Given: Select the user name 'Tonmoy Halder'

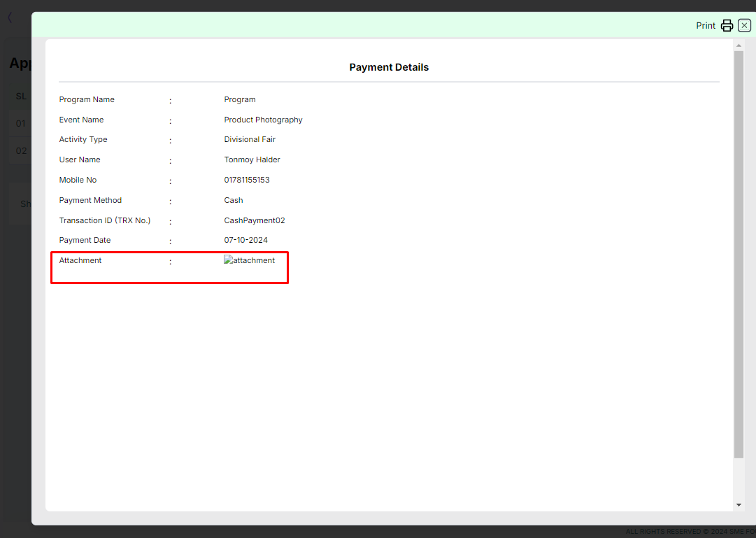Looking at the screenshot, I should pyautogui.click(x=252, y=160).
